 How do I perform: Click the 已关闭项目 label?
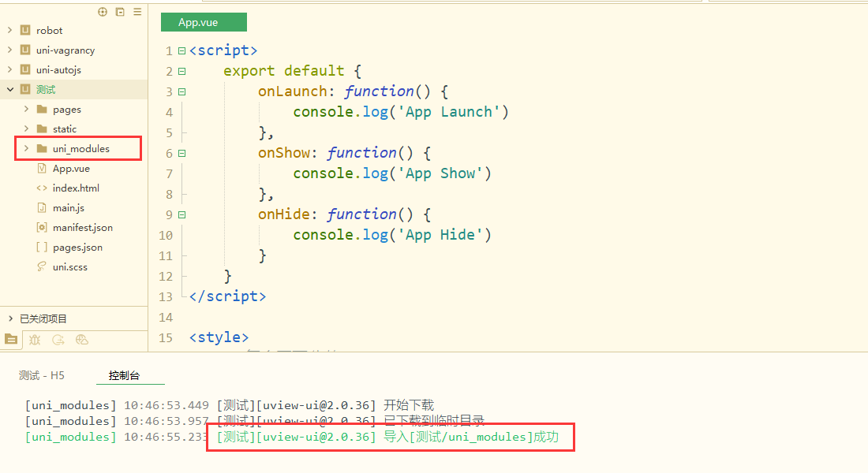pyautogui.click(x=43, y=318)
